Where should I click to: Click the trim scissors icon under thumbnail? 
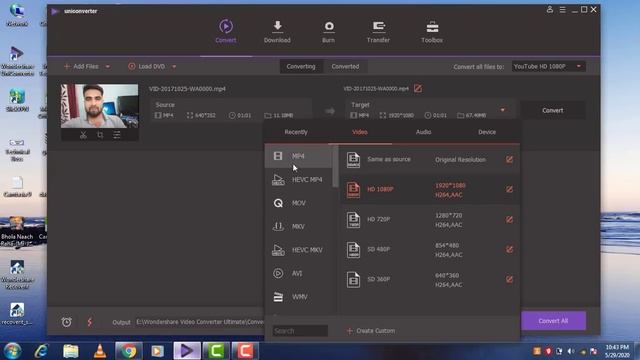(x=83, y=135)
